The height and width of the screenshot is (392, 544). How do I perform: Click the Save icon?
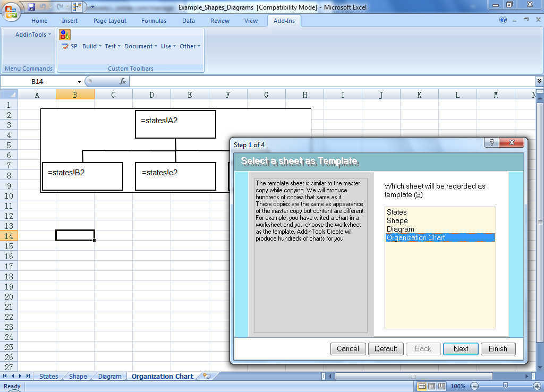coord(32,6)
